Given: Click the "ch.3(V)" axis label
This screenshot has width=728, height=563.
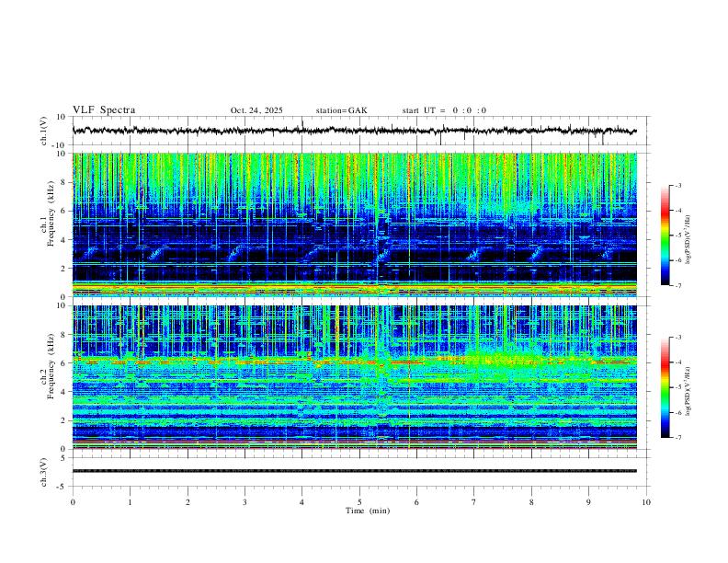Looking at the screenshot, I should coord(44,472).
